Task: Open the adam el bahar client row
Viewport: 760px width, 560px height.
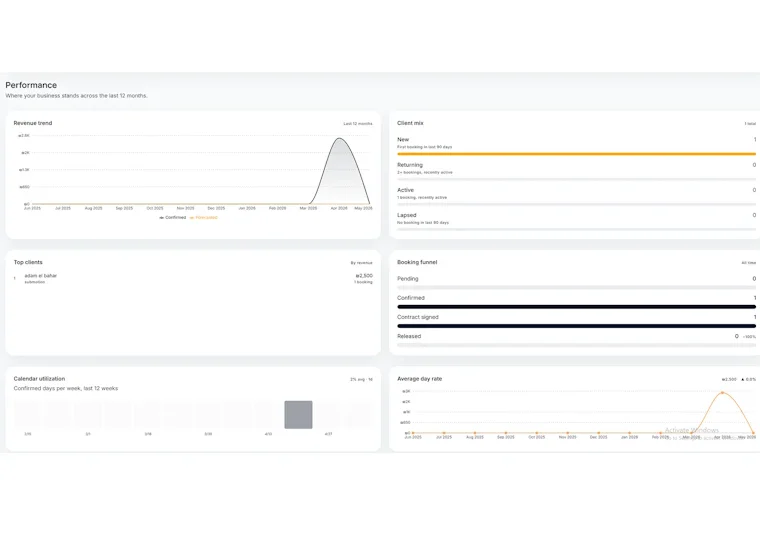Action: [x=193, y=278]
